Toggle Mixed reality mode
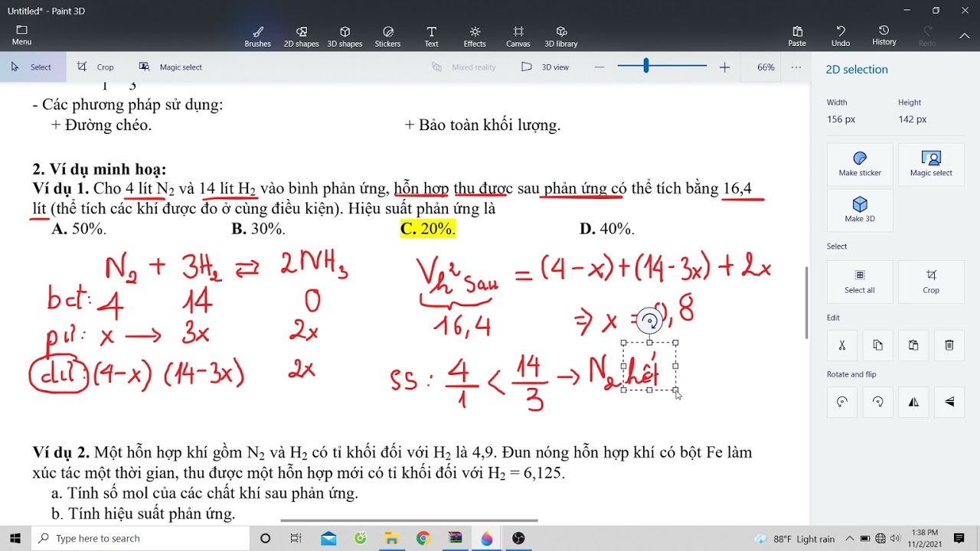The width and height of the screenshot is (980, 551). pyautogui.click(x=464, y=67)
